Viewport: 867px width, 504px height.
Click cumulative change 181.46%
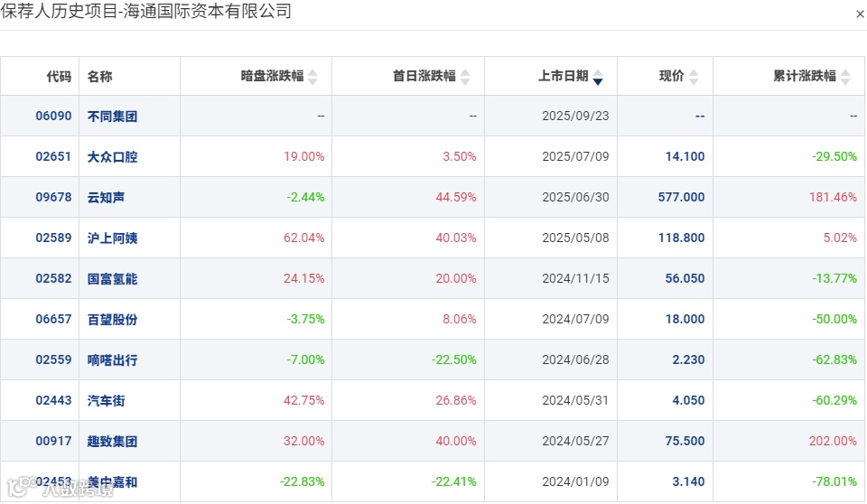[833, 197]
